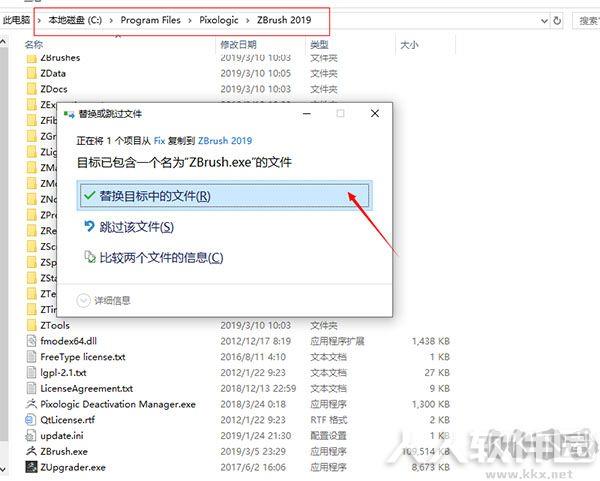600x481 pixels.
Task: Click ZBrush 2019 breadcrumb segment
Action: tap(284, 20)
